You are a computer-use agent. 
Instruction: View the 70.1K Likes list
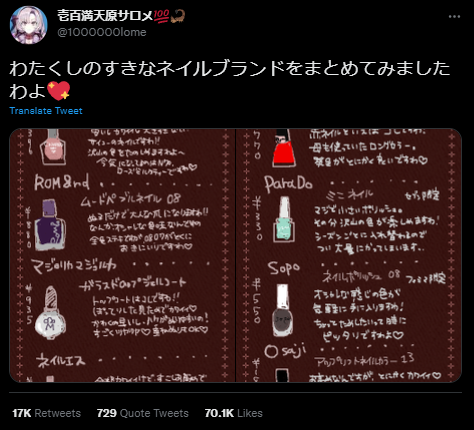click(x=233, y=413)
